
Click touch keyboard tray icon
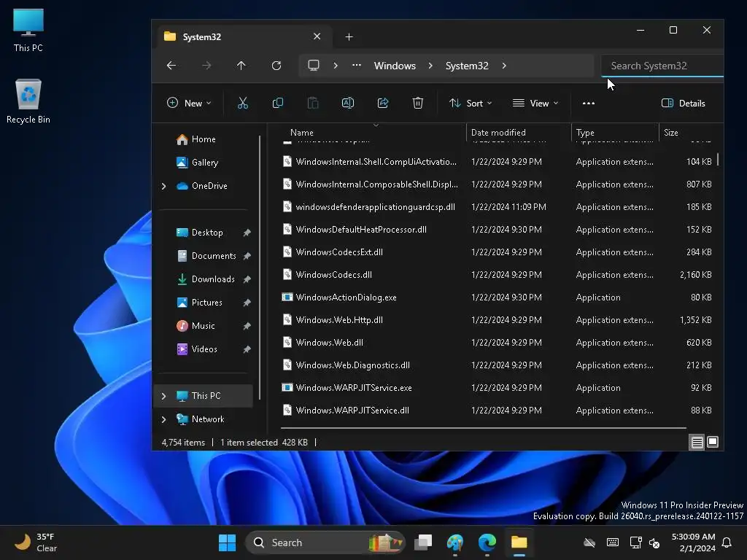point(613,542)
